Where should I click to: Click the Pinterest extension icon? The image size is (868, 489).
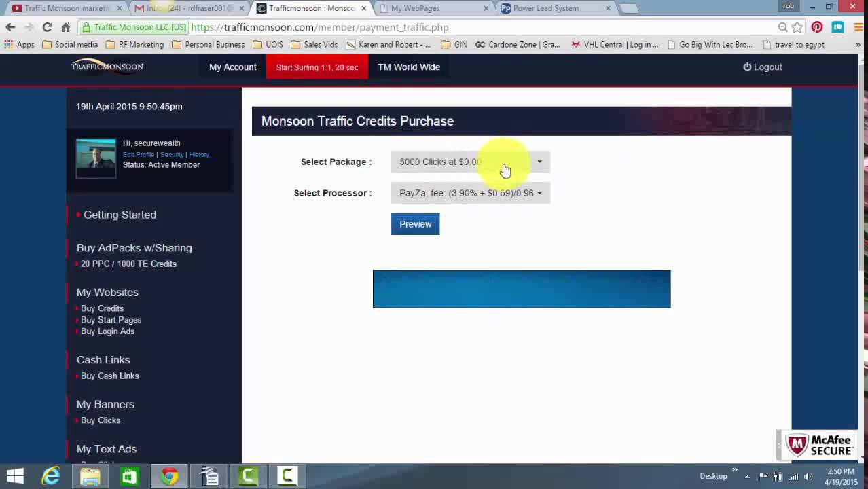click(817, 27)
